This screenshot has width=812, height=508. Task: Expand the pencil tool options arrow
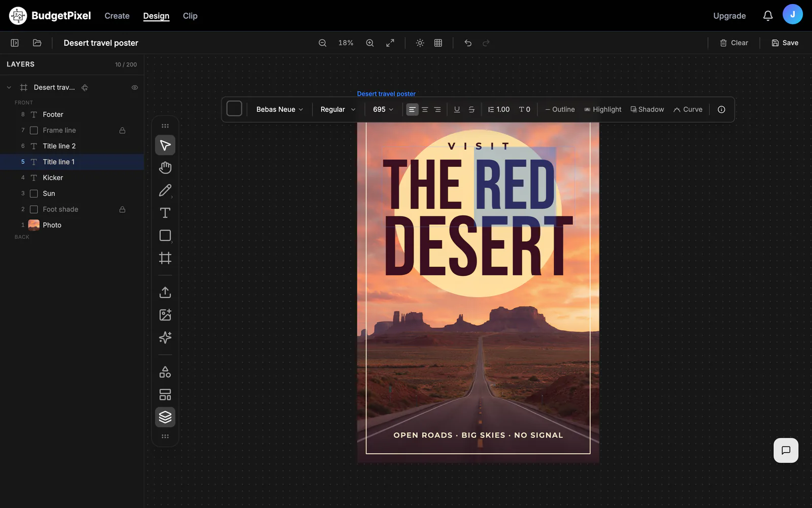click(x=172, y=197)
